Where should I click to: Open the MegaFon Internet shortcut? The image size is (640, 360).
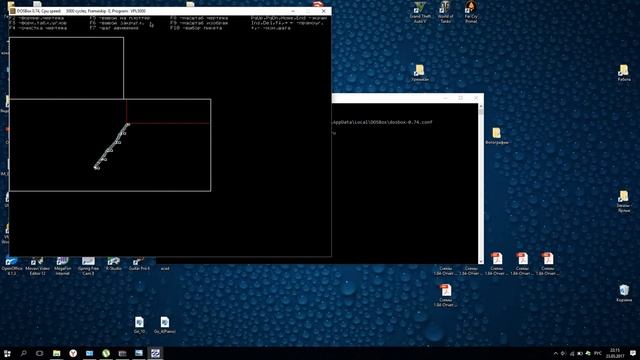tap(62, 266)
